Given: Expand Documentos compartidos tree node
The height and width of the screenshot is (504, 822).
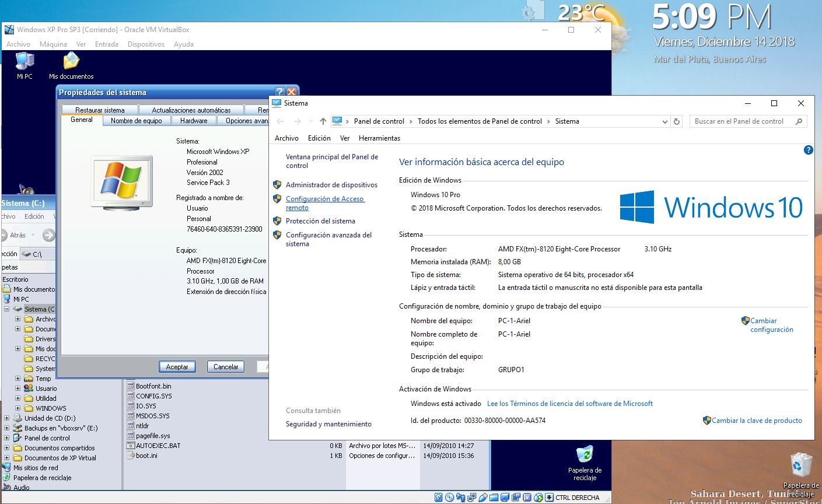Looking at the screenshot, I should point(7,448).
